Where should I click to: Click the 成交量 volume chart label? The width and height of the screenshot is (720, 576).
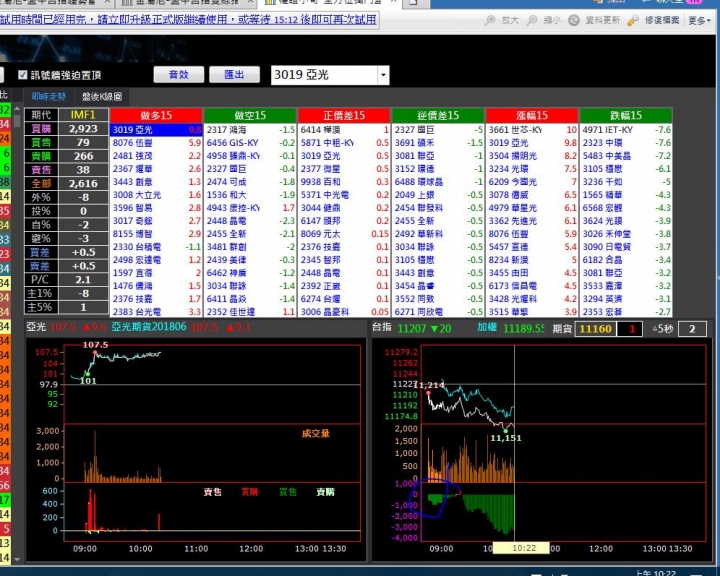tap(315, 433)
